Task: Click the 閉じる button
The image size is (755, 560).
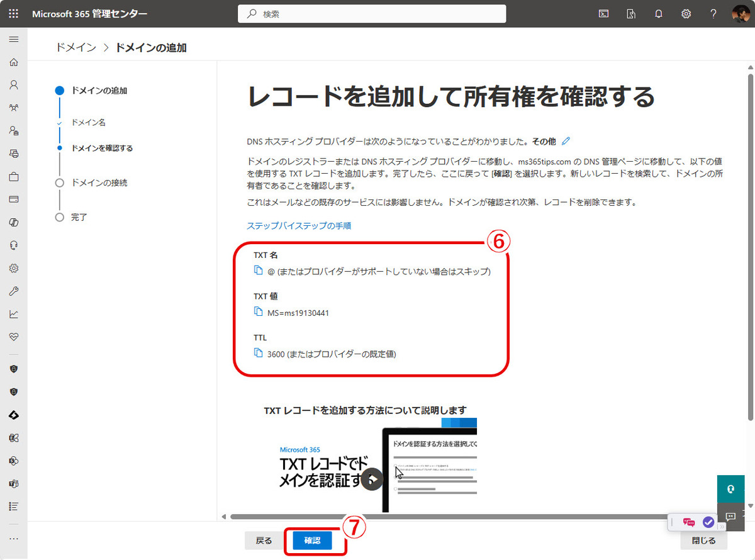Action: pos(703,540)
